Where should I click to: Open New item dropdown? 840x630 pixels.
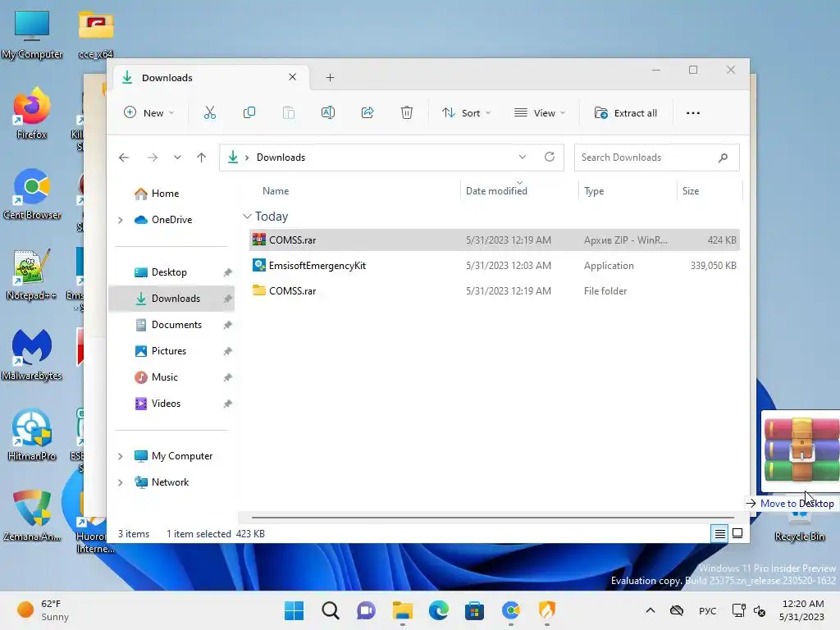click(x=149, y=113)
